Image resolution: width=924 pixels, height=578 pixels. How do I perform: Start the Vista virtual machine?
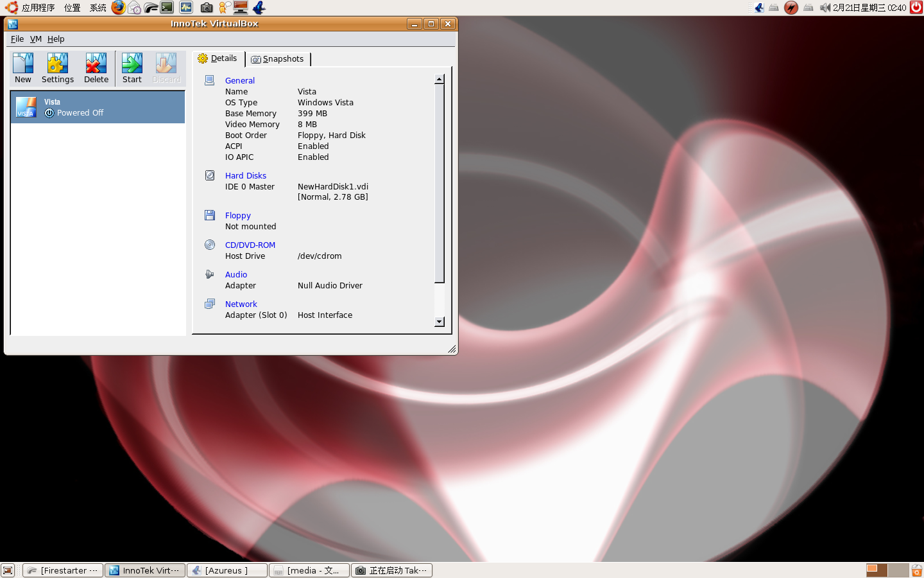132,68
